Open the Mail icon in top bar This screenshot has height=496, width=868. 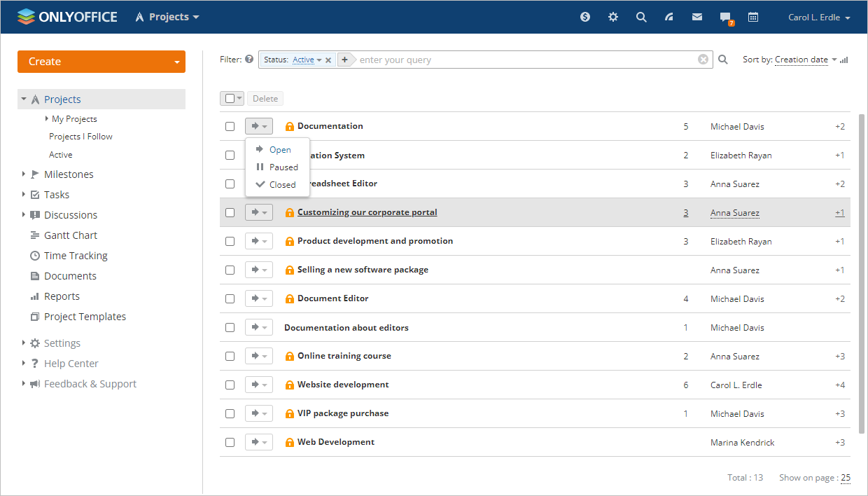696,16
